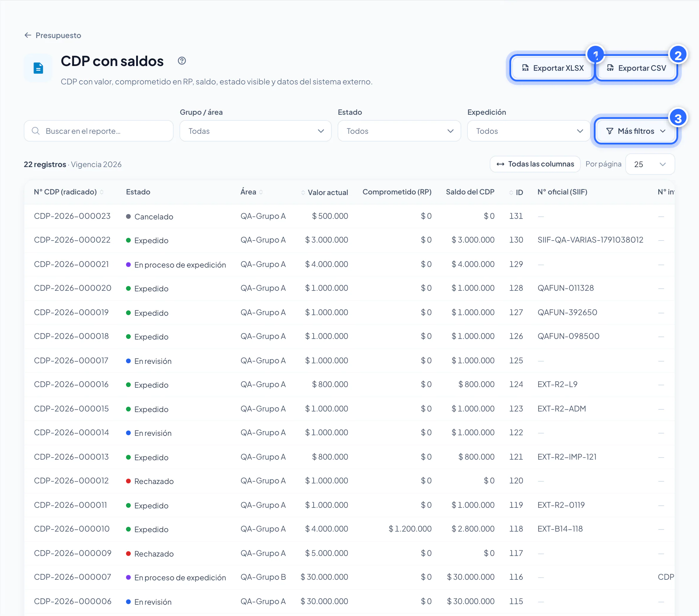699x616 pixels.
Task: Click the QA-Grupo B area cell
Action: [x=263, y=577]
